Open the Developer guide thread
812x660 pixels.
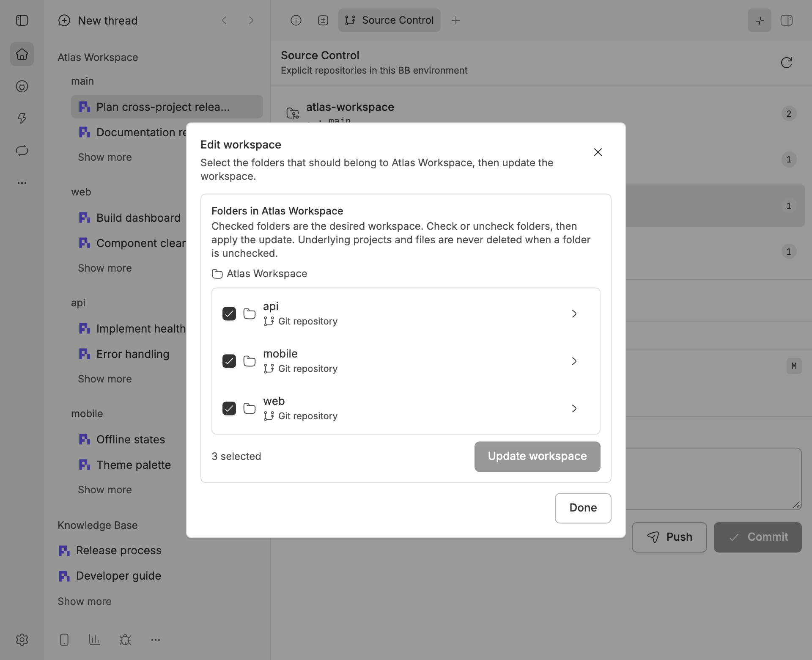(x=110, y=576)
